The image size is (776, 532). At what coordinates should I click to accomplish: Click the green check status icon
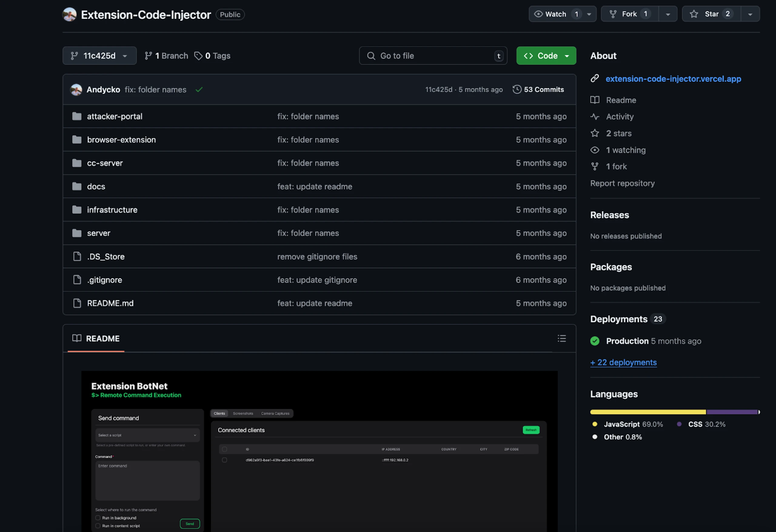click(x=199, y=89)
